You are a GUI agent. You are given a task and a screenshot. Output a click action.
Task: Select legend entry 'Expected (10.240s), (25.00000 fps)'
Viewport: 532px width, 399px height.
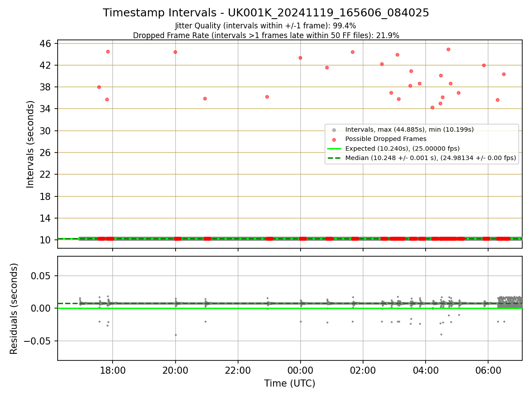click(402, 149)
